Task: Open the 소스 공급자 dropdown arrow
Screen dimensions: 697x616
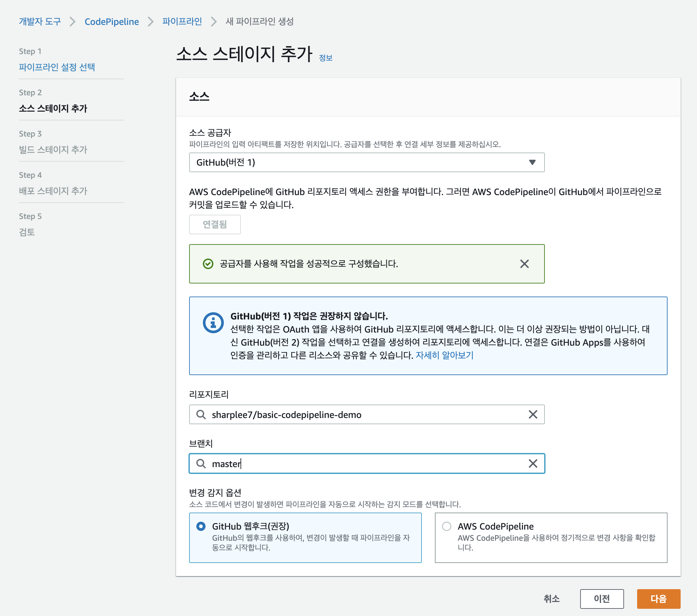Action: click(x=532, y=162)
